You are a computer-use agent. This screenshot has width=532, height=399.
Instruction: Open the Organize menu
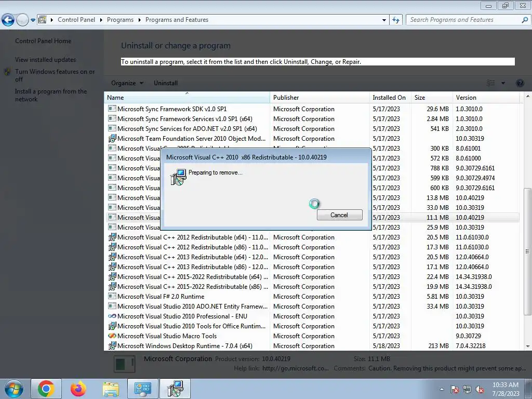click(x=127, y=83)
